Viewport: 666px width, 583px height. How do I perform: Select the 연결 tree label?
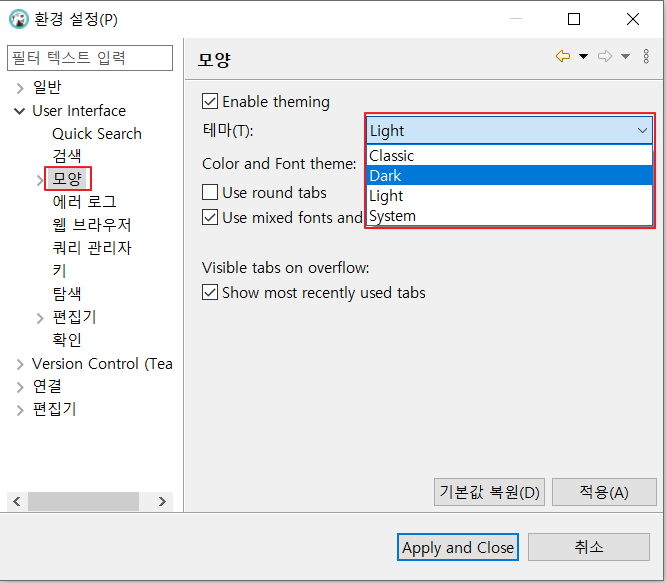click(x=47, y=387)
